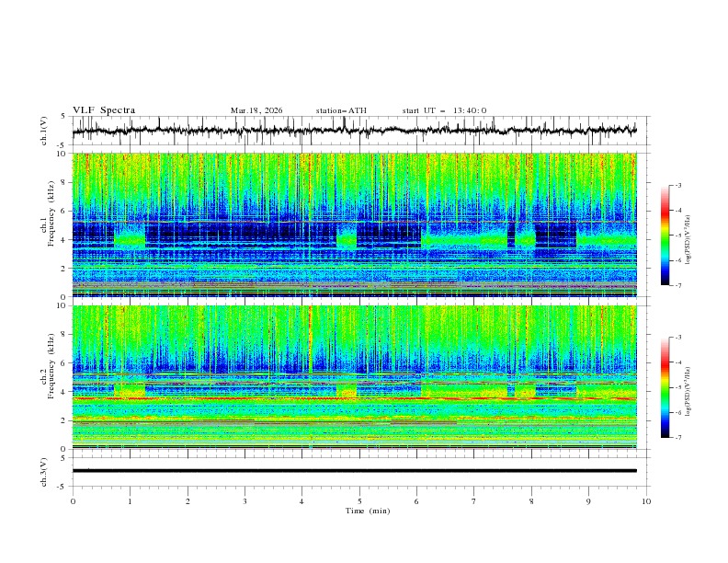
Task: Click the time axis tick label "1"
Action: click(130, 501)
